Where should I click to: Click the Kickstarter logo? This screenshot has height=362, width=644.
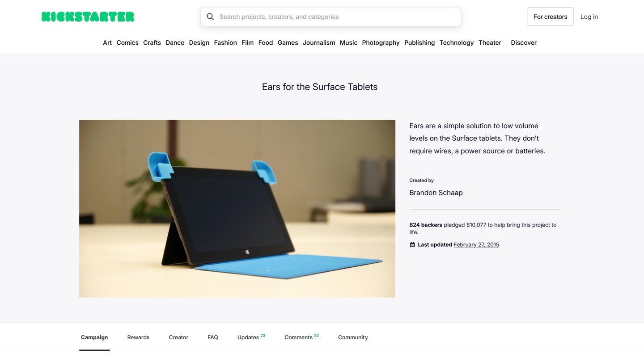pyautogui.click(x=88, y=17)
